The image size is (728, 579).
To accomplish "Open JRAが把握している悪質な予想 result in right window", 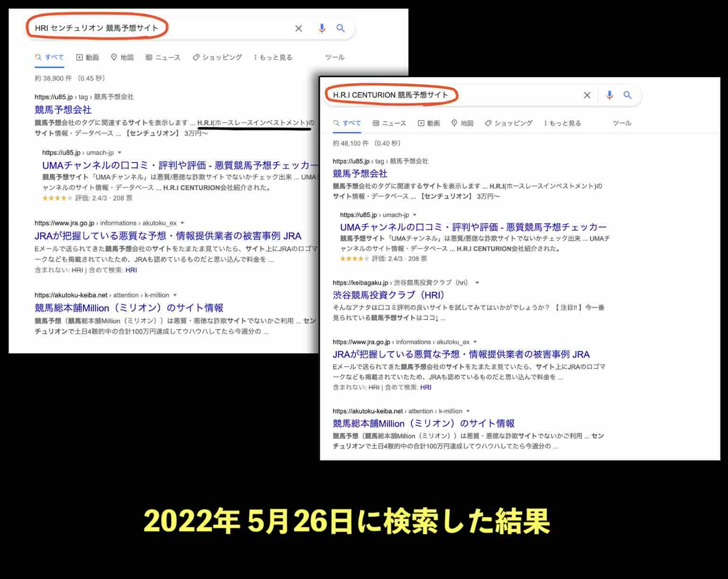I will click(461, 354).
